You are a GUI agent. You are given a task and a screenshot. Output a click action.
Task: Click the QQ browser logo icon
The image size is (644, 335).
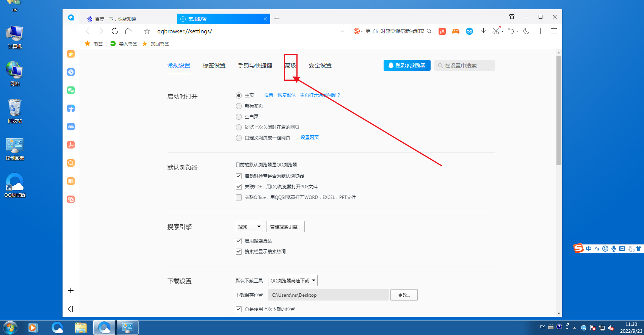(71, 17)
